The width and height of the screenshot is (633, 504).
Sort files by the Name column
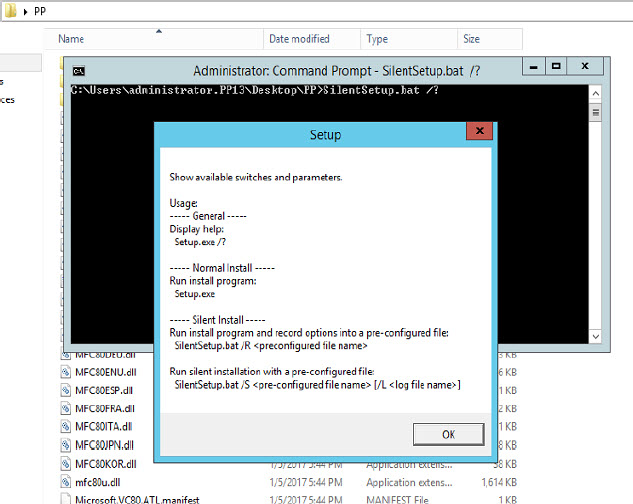[x=70, y=39]
